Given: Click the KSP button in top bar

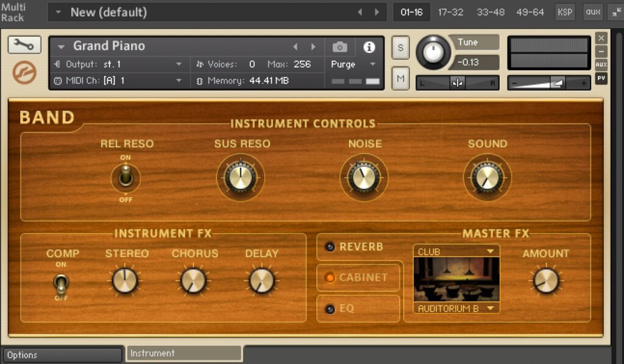Looking at the screenshot, I should click(565, 12).
